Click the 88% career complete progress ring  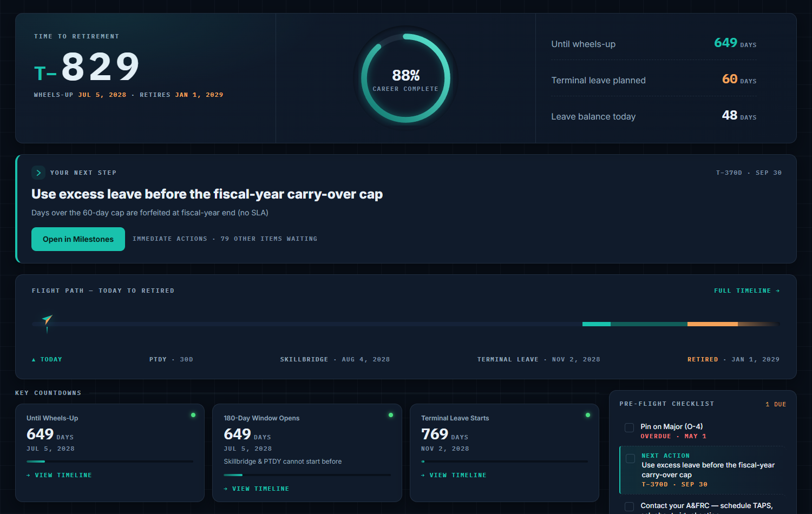405,78
